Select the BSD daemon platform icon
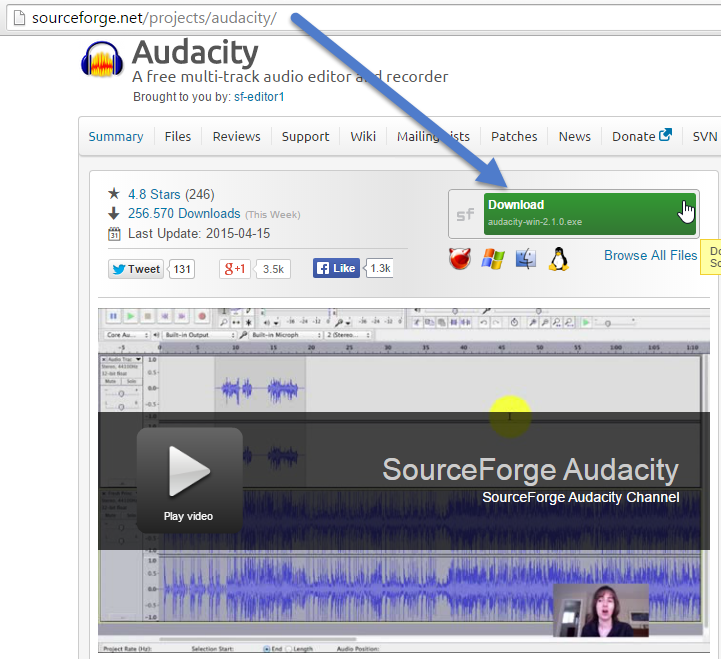 [x=460, y=260]
